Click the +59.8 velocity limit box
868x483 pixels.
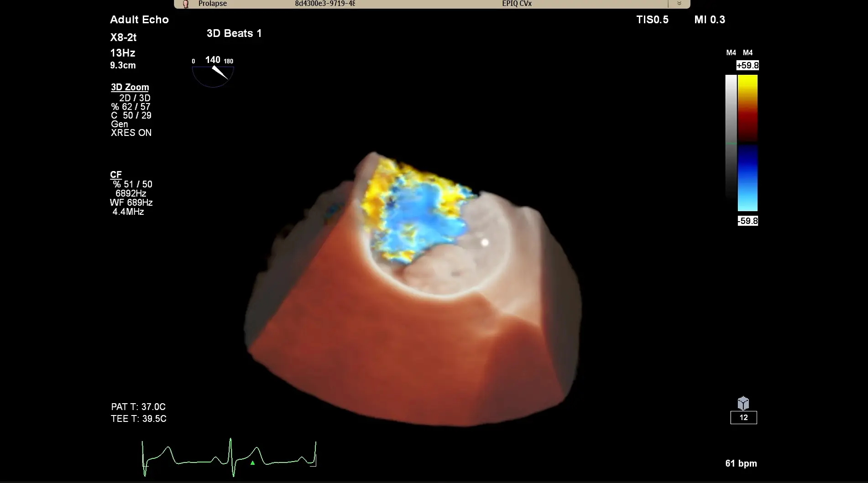[x=748, y=66]
